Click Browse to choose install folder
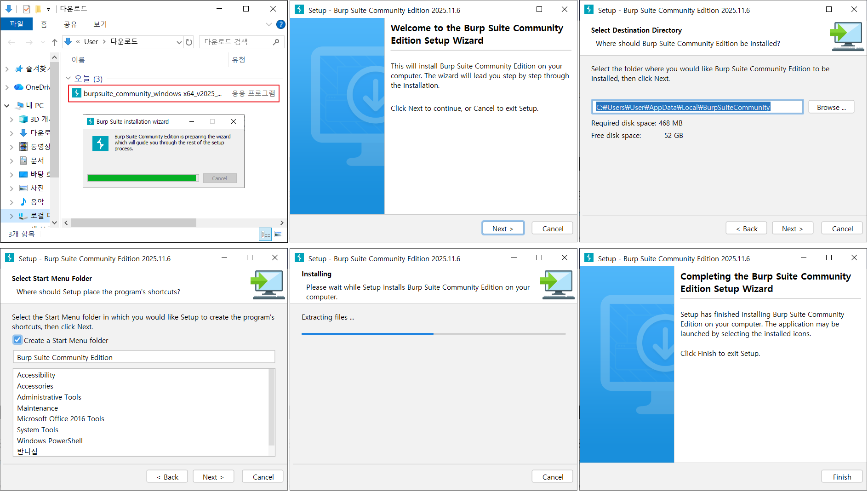 tap(831, 107)
